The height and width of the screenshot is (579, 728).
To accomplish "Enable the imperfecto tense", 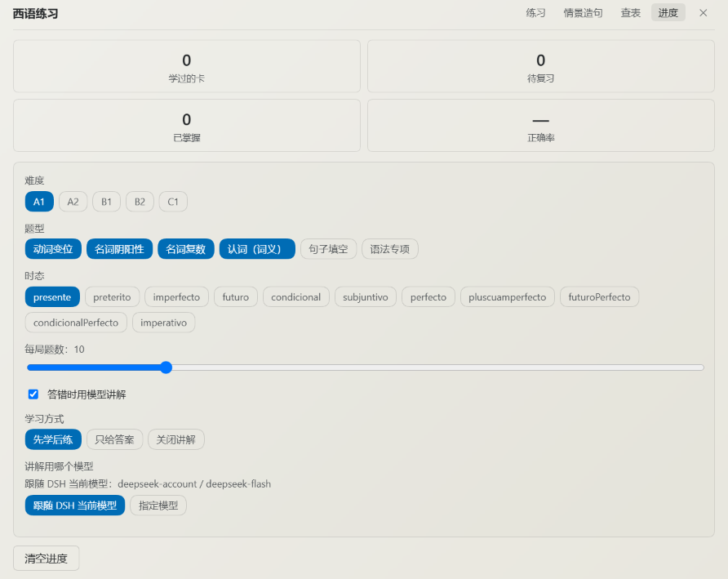I will pos(176,297).
